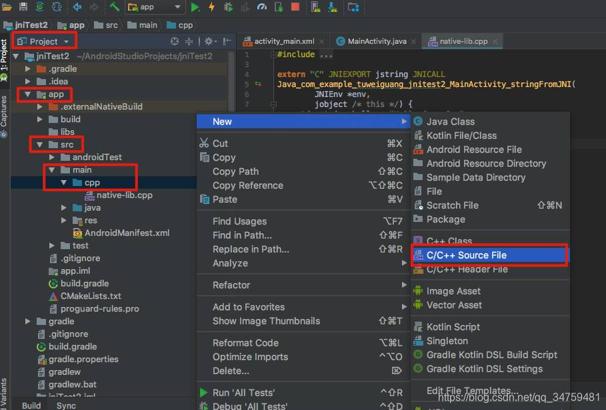Select Android Resource File in New submenu
Screen dimensions: 606x410
tap(490, 150)
